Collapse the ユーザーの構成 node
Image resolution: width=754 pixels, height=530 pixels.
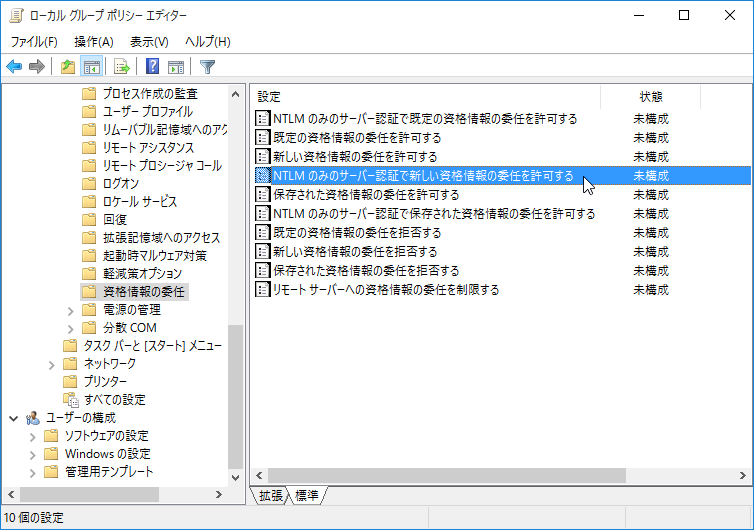point(13,418)
